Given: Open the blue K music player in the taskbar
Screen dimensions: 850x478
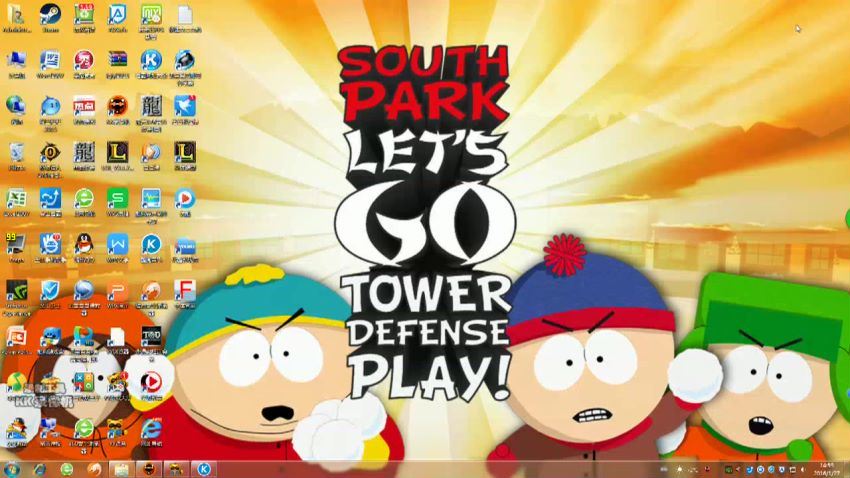Looking at the screenshot, I should [204, 469].
